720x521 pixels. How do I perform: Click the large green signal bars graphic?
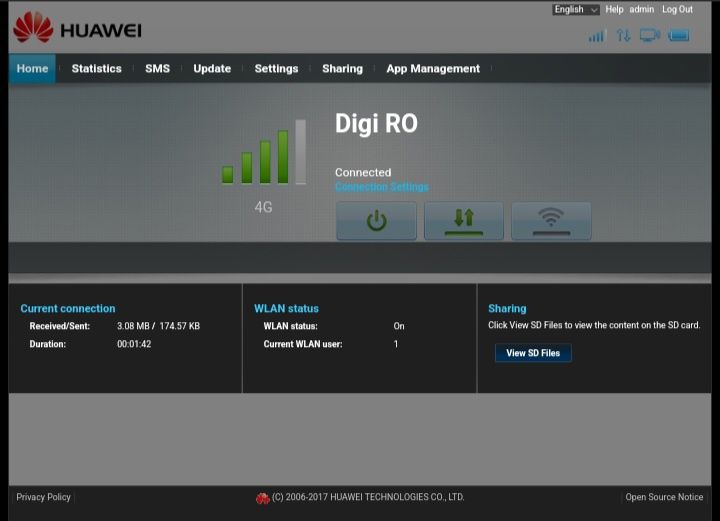tap(264, 151)
